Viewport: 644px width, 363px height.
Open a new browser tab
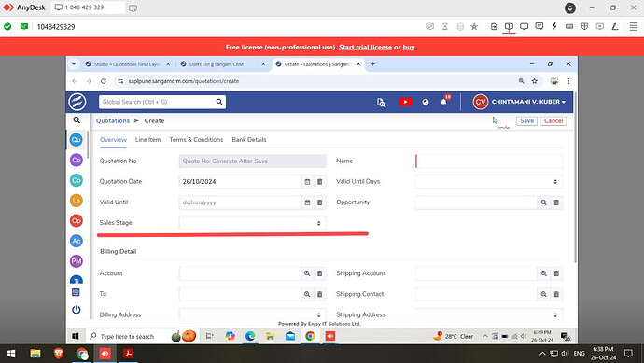373,64
